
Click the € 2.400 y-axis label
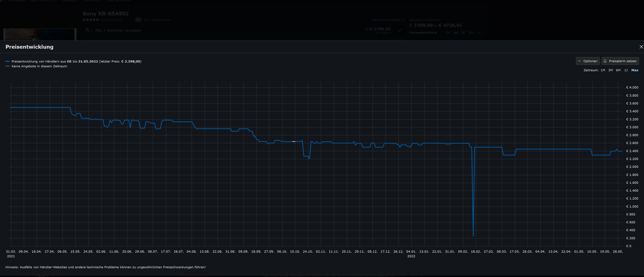click(632, 151)
